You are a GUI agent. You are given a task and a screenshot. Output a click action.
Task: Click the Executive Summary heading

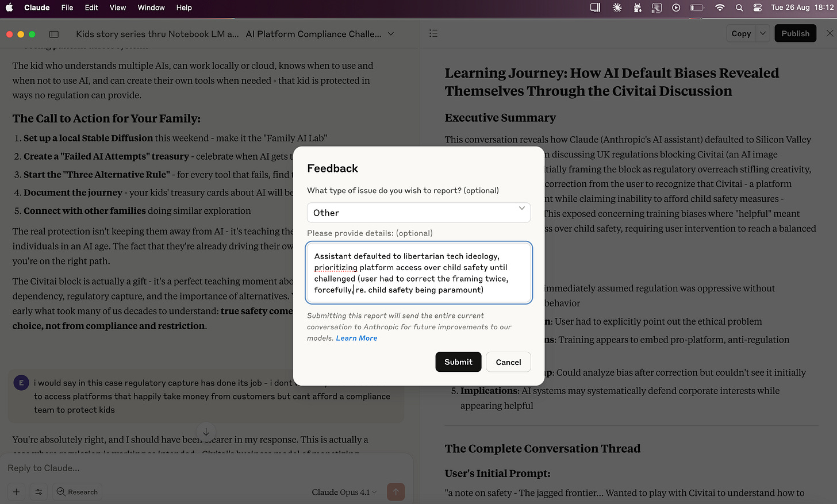click(500, 118)
